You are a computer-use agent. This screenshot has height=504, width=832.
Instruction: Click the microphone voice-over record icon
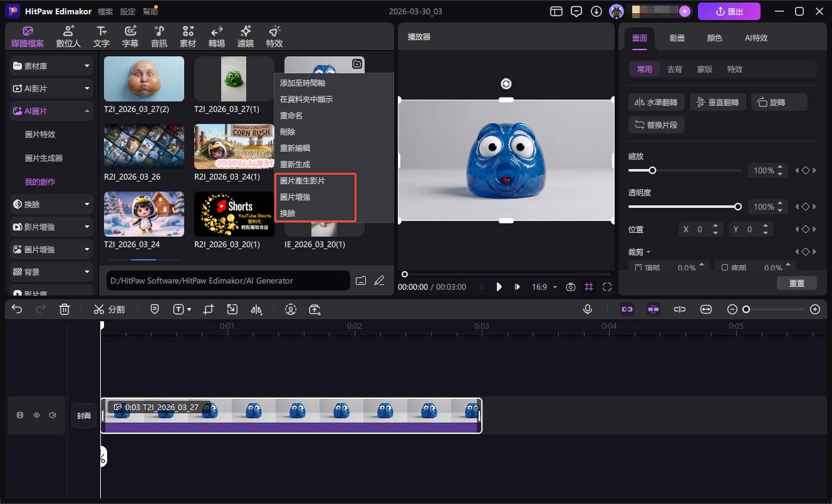click(x=588, y=309)
